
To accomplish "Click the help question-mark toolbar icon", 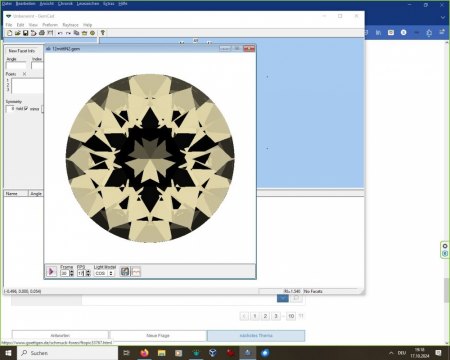I will coord(103,33).
